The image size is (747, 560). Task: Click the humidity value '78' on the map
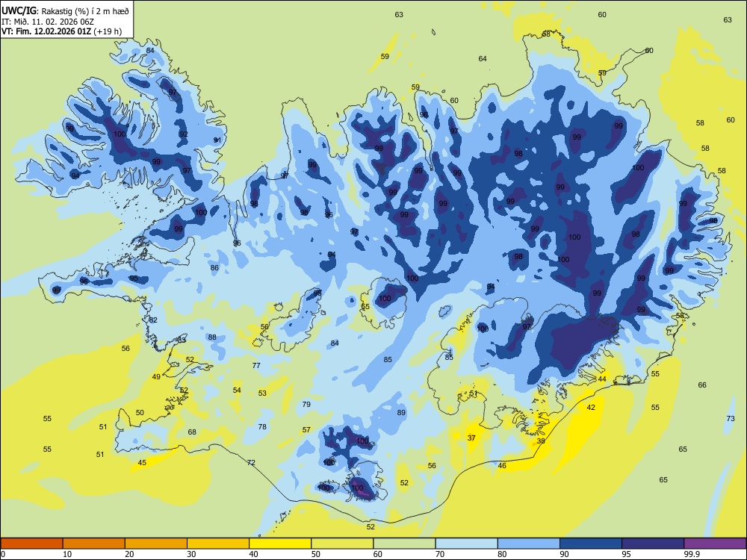coord(262,426)
